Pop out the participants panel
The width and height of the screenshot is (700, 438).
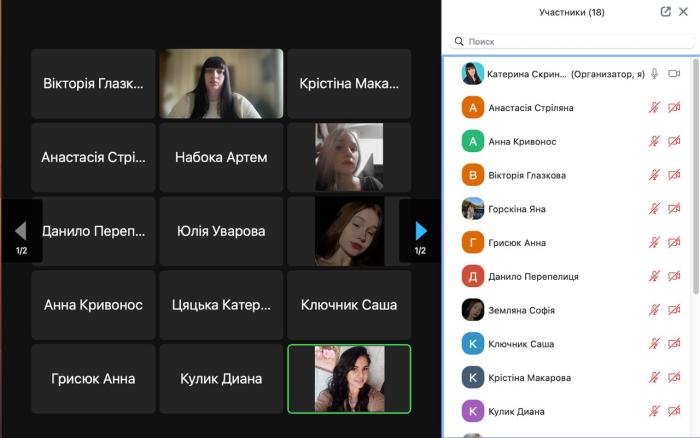pyautogui.click(x=666, y=12)
